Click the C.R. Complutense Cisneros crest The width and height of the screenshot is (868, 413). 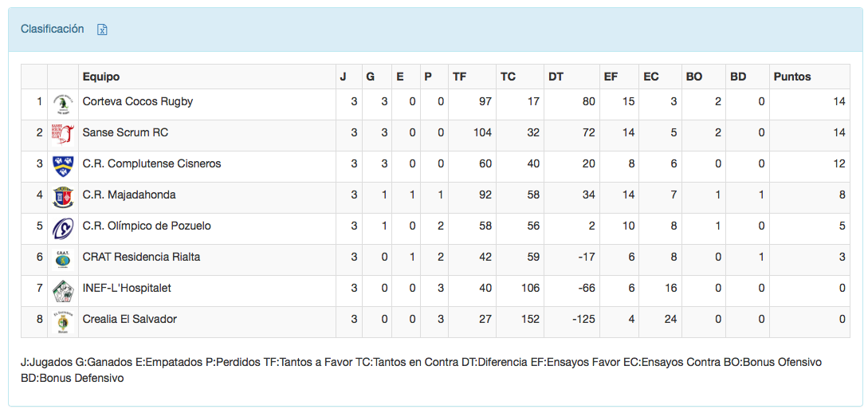click(62, 166)
